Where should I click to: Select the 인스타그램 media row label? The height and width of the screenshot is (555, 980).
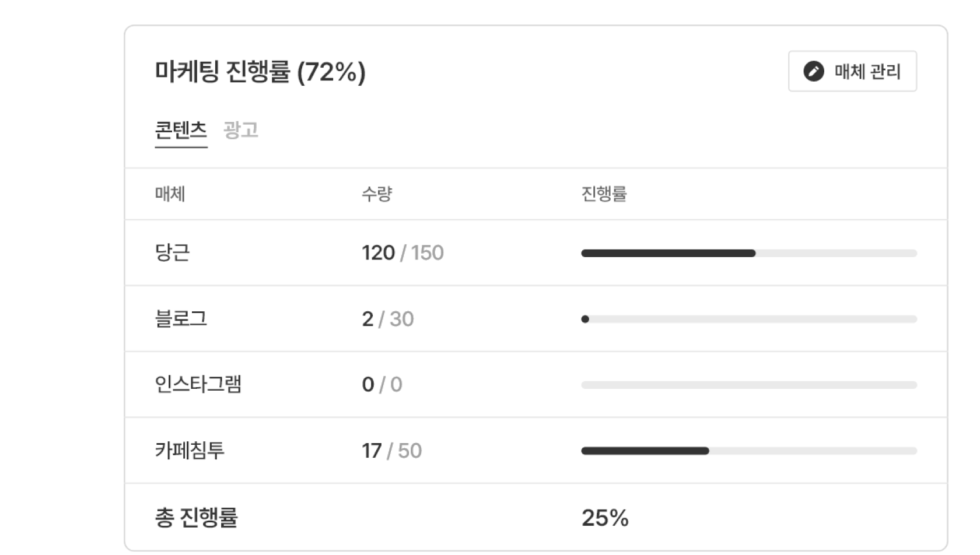(x=198, y=385)
